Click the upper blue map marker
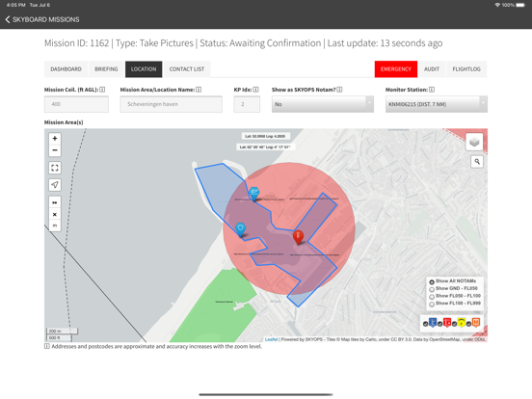Screen dimensions: 532x399 [253, 194]
